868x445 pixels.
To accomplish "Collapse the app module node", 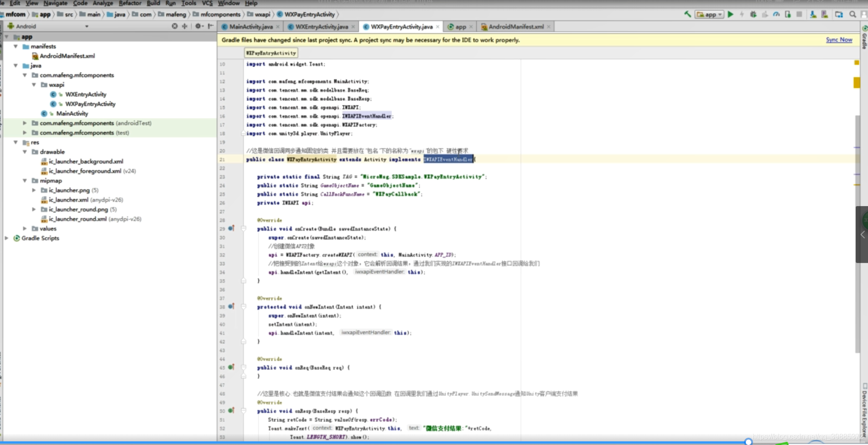I will [x=7, y=37].
